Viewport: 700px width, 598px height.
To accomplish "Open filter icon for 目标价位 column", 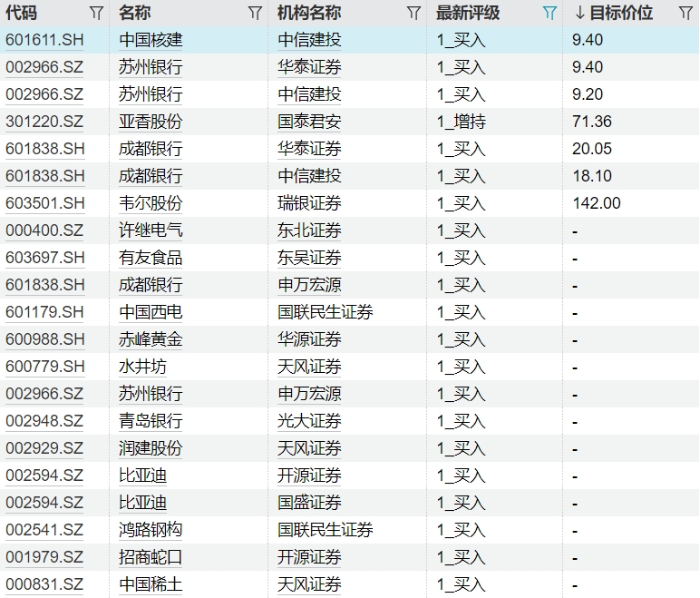I will click(685, 13).
